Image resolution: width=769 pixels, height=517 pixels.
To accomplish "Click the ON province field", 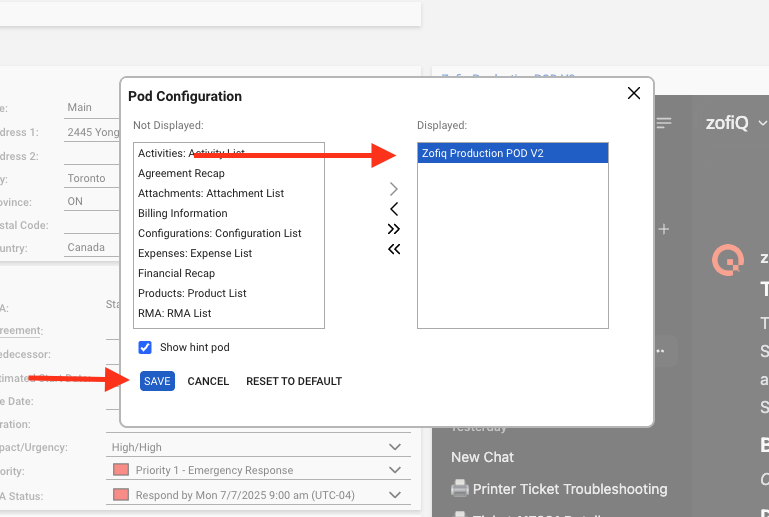I will click(x=92, y=201).
